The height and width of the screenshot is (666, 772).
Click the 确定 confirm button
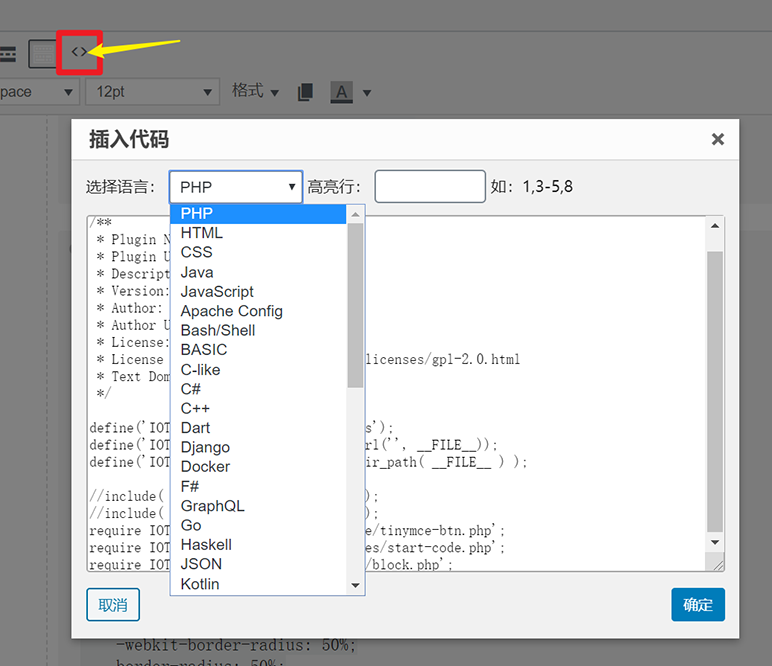[x=698, y=604]
